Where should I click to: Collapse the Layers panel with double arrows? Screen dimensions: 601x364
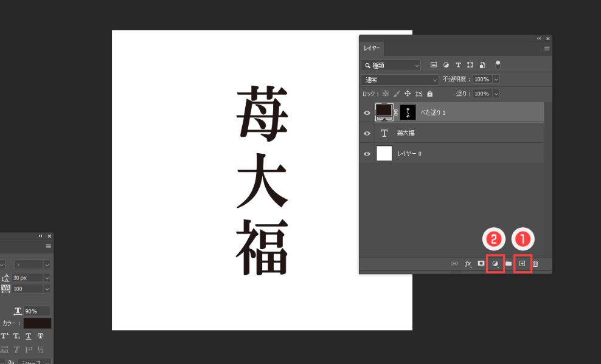539,38
